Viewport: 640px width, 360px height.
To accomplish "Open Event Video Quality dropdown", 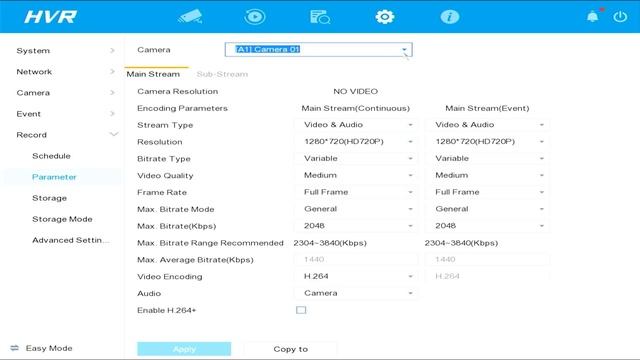I will [487, 175].
